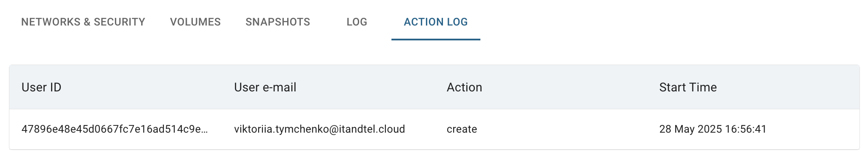Click the active Action Log tab

tap(436, 22)
